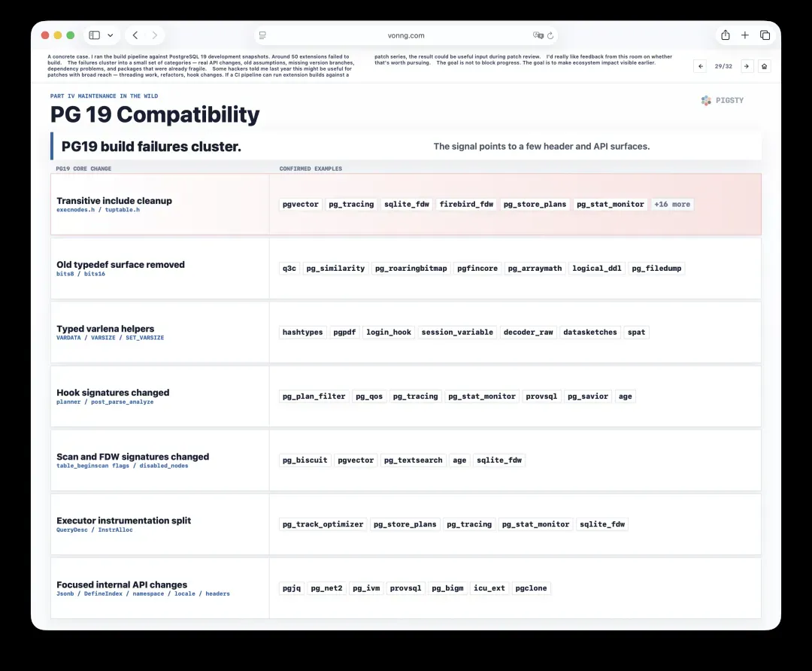Viewport: 812px width, 671px height.
Task: Select the session_variable tag
Action: pyautogui.click(x=457, y=332)
